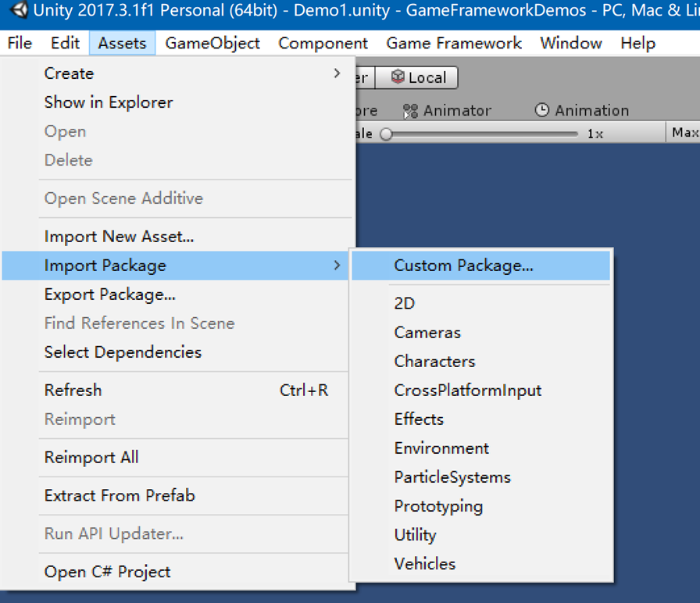Viewport: 700px width, 603px height.
Task: Select Open C# Project
Action: tap(105, 571)
